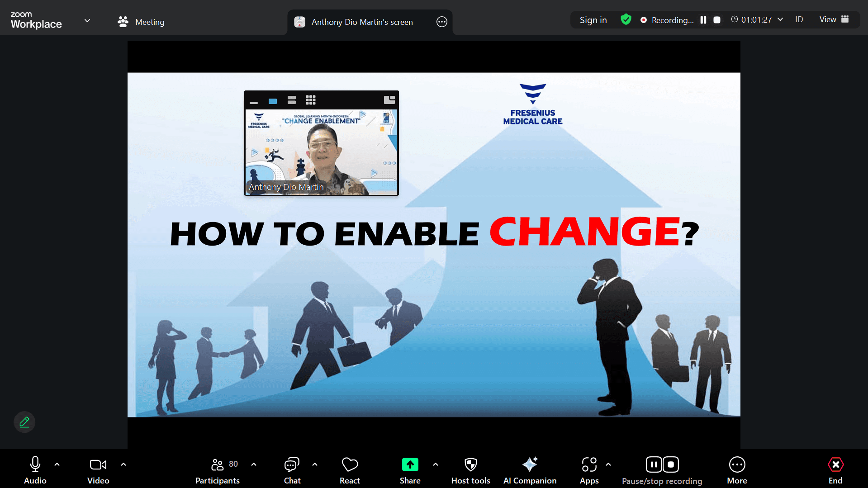Screen dimensions: 868x488
Task: Open the Chat panel
Action: coord(292,470)
